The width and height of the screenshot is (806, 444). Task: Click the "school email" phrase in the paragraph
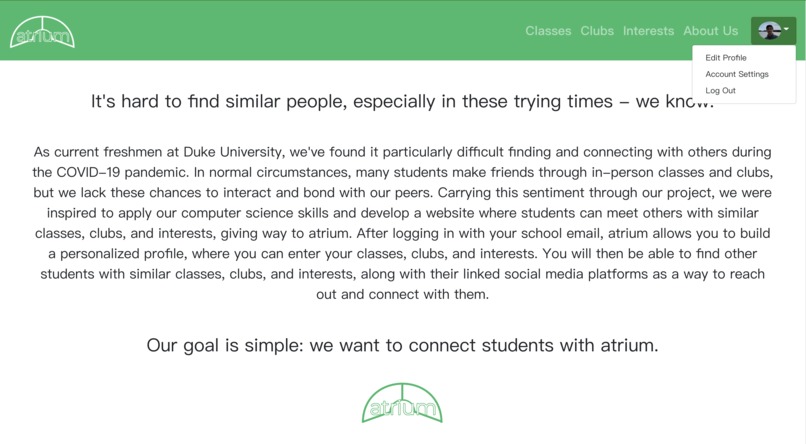(561, 233)
